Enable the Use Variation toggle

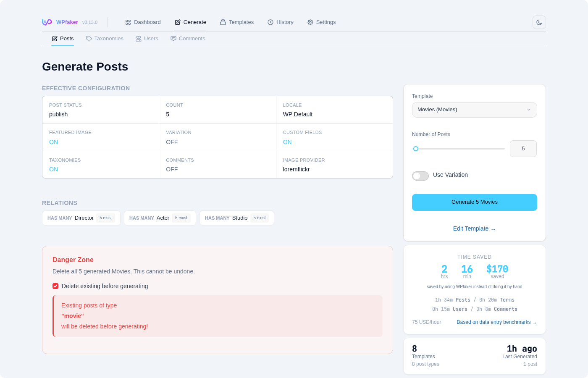420,176
